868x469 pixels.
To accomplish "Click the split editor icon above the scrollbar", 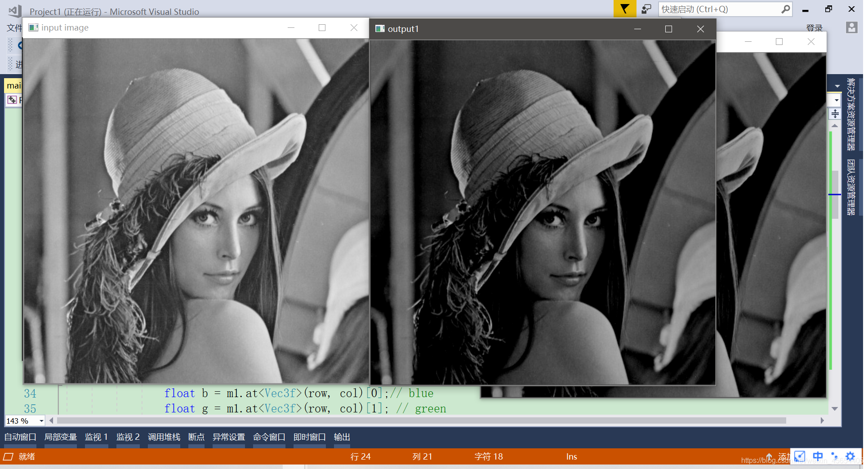I will [x=835, y=114].
